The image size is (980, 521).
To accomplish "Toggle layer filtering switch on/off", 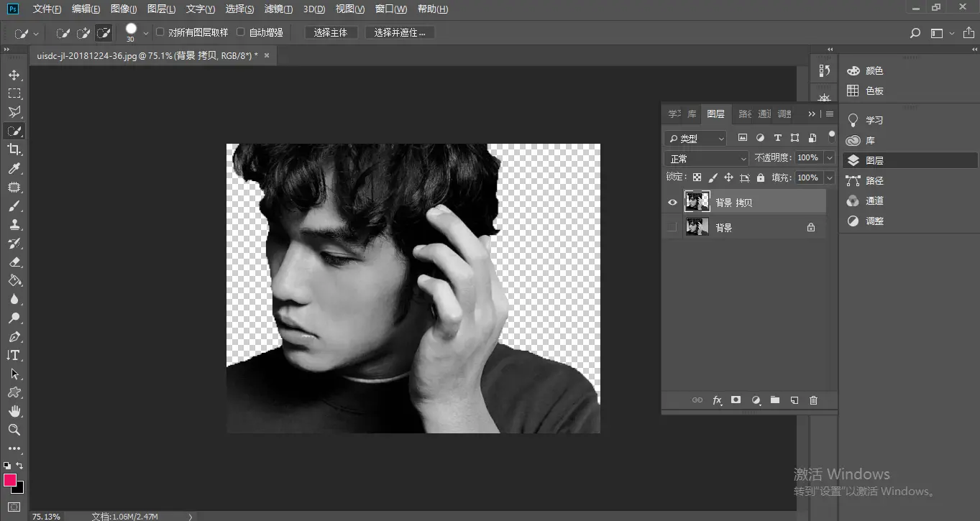I will point(832,135).
